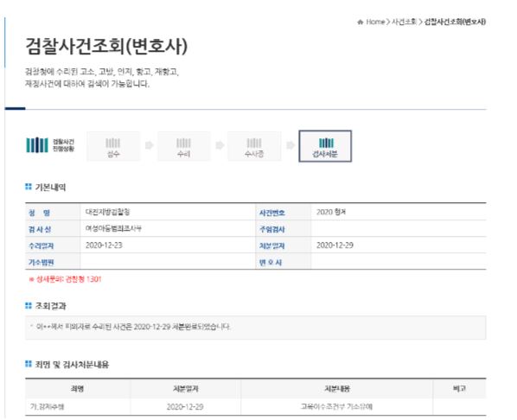Click the 비고 column header
The width and height of the screenshot is (517, 420).
(x=459, y=389)
